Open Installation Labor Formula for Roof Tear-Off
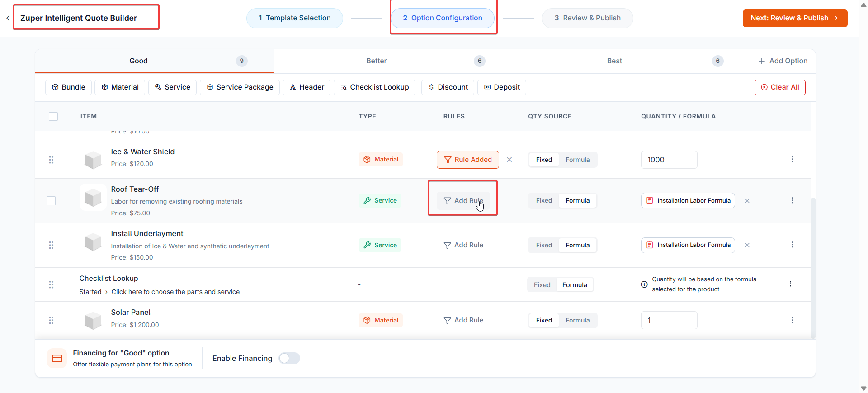 coord(688,201)
